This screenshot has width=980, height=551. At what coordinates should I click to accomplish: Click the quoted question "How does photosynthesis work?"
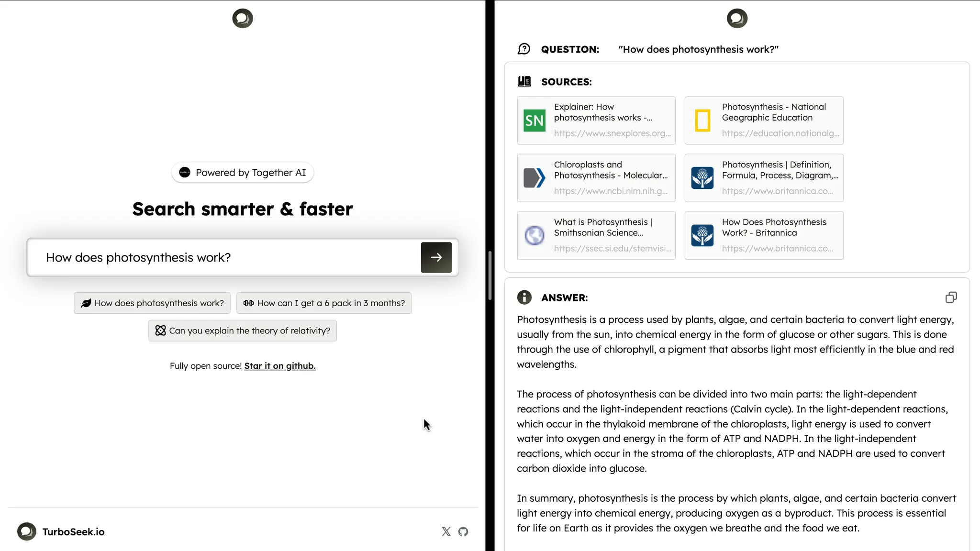click(698, 49)
